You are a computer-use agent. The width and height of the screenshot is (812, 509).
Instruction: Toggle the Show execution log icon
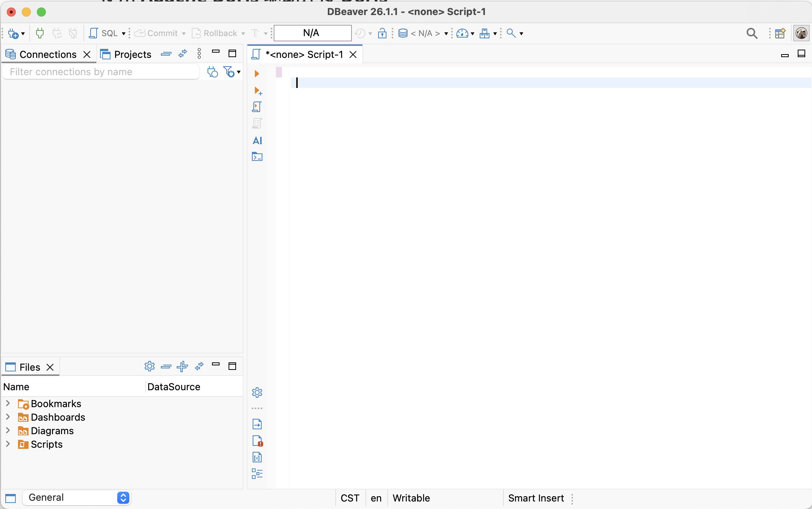pos(258,441)
